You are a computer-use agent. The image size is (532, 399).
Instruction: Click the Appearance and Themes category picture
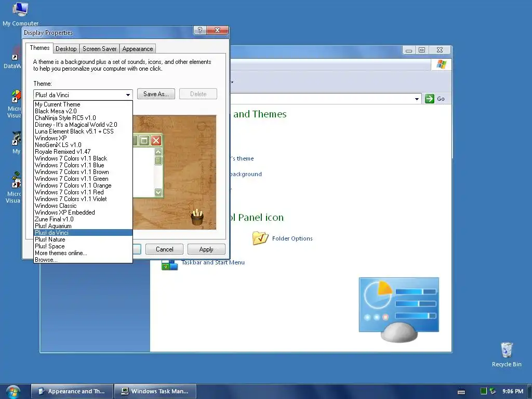(x=399, y=310)
